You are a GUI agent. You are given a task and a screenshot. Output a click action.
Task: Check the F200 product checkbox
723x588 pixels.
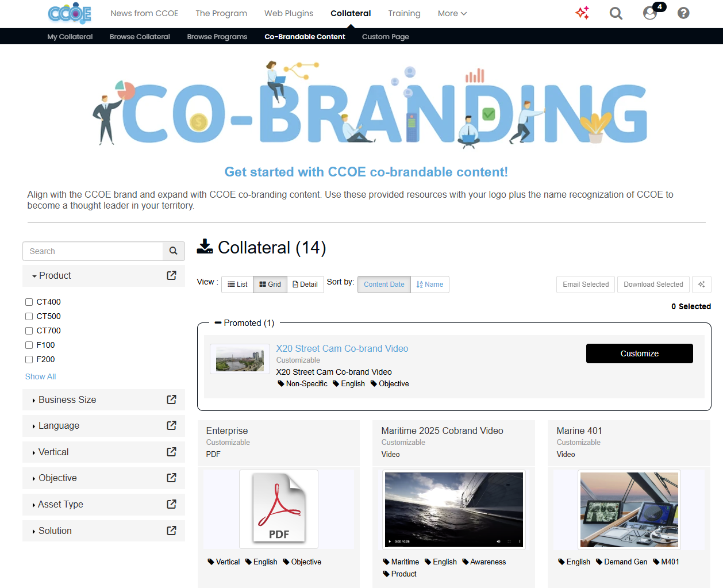pyautogui.click(x=29, y=359)
